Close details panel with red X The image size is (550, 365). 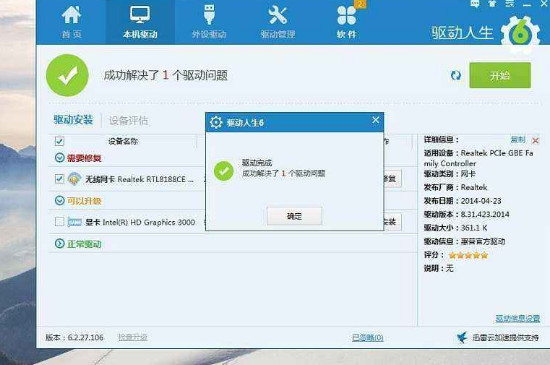point(535,141)
